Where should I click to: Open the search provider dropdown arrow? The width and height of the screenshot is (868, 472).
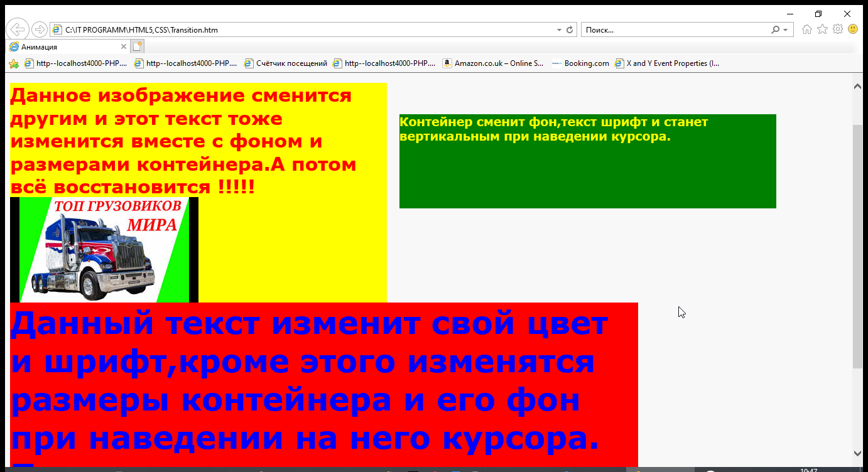tap(786, 29)
